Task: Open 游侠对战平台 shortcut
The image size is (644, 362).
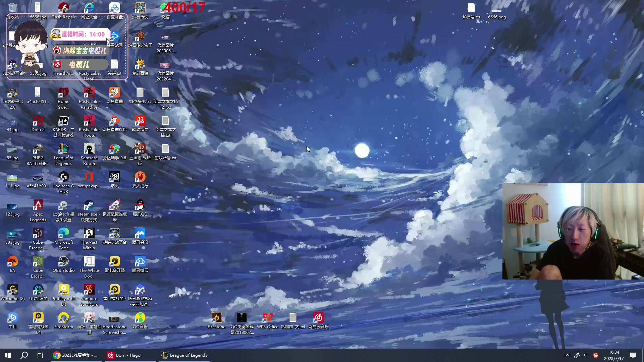Action: [114, 236]
